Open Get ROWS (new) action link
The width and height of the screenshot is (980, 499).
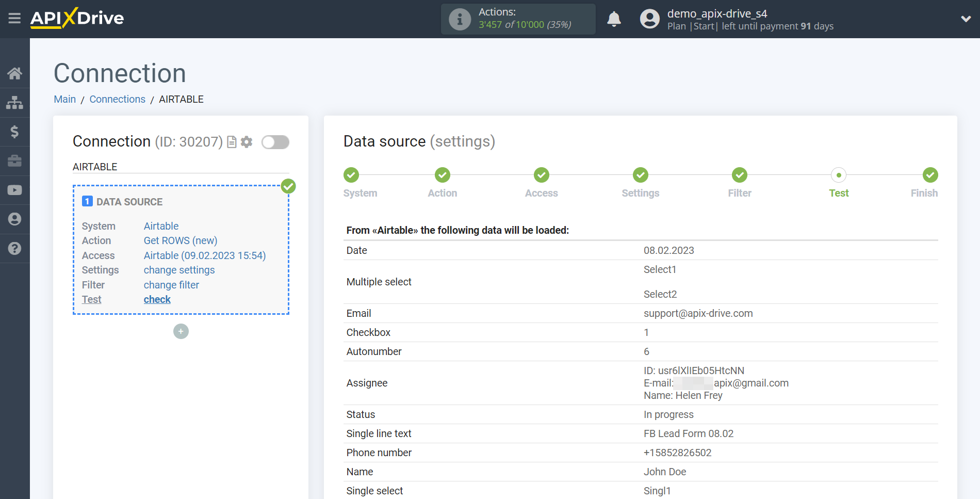(x=181, y=240)
